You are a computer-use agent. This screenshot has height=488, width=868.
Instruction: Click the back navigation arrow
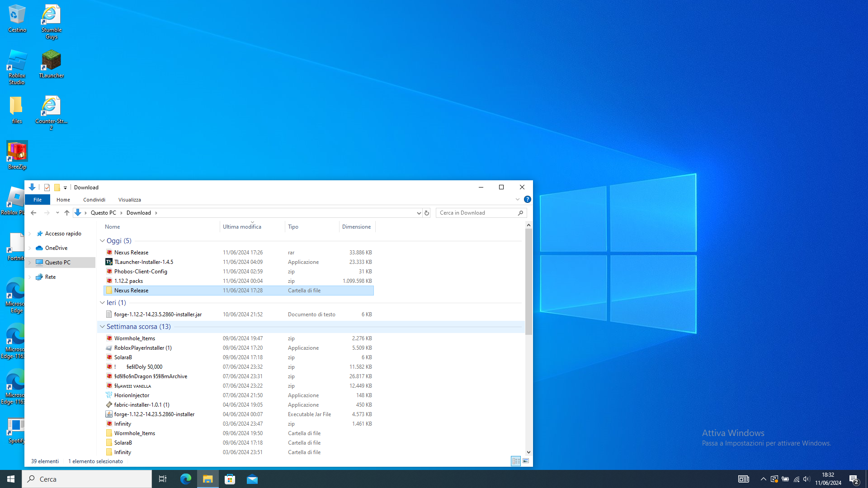click(x=33, y=213)
